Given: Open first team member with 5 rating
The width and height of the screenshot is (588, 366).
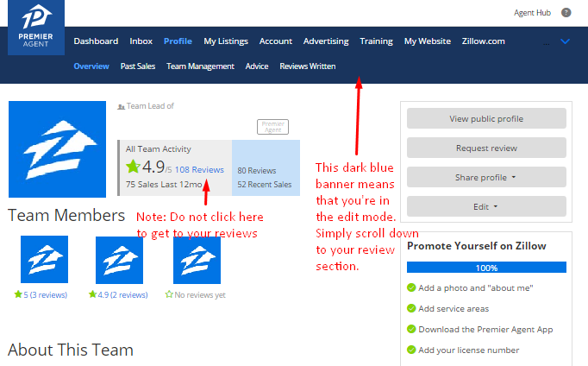Looking at the screenshot, I should (x=44, y=260).
